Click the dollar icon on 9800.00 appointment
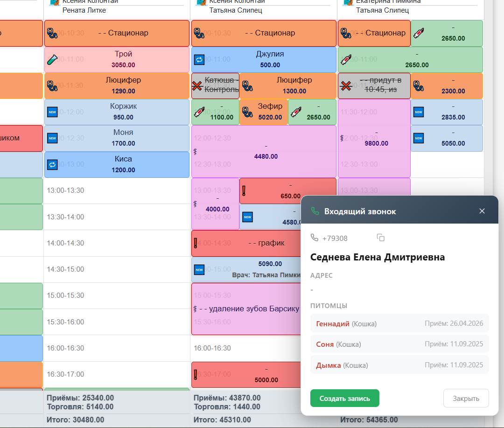This screenshot has height=428, width=504. (342, 138)
